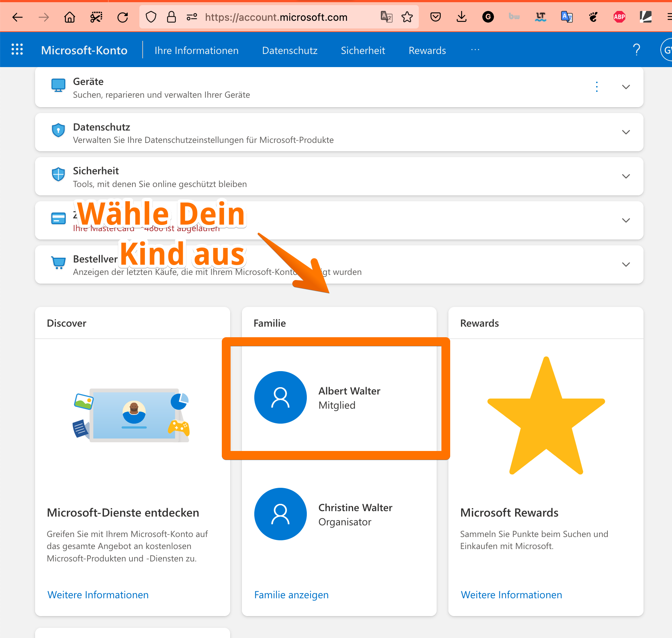Expand the Geräte section chevron
The width and height of the screenshot is (672, 638).
pyautogui.click(x=626, y=87)
